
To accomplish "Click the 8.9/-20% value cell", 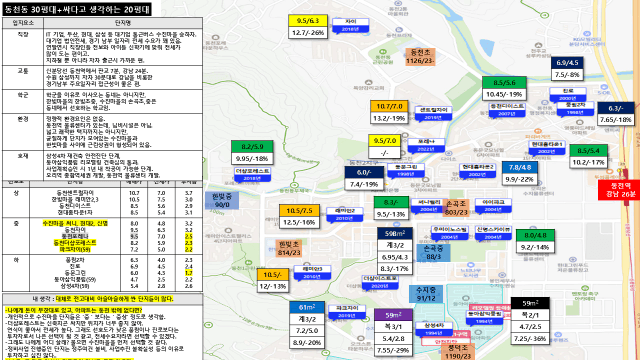I will [x=307, y=342].
